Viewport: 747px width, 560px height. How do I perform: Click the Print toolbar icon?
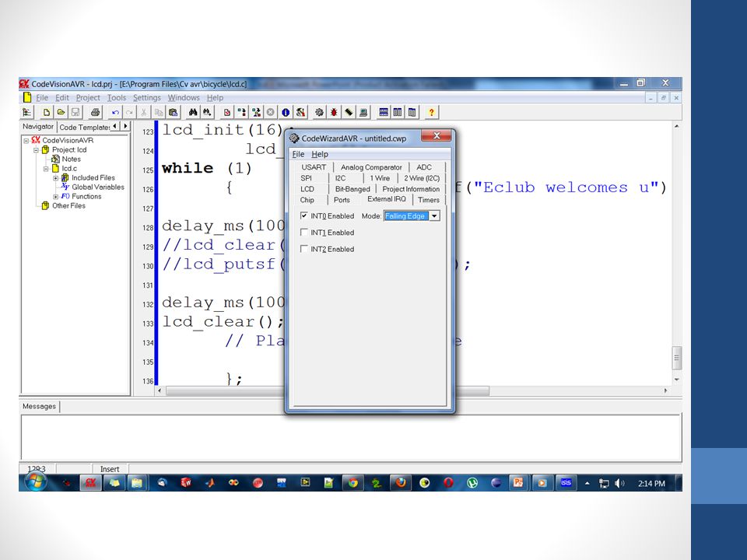point(95,112)
